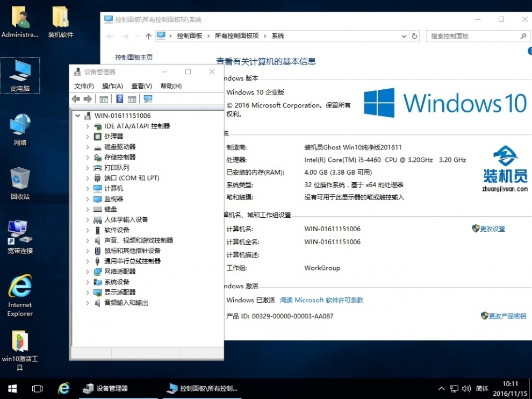Viewport: 532px width, 399px height.
Task: Open the 查看(V) menu
Action: pyautogui.click(x=141, y=86)
